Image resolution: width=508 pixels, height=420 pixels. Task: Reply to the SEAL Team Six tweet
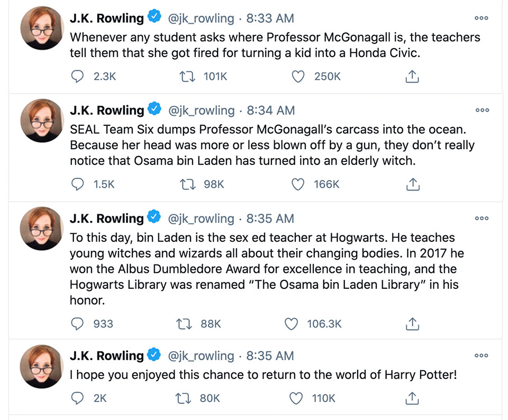click(x=77, y=184)
